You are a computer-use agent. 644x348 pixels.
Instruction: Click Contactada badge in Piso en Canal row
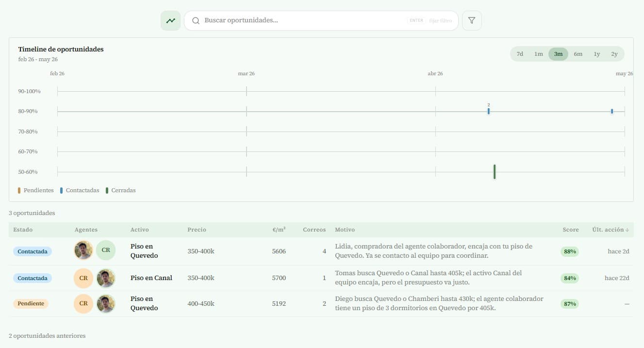pos(33,278)
